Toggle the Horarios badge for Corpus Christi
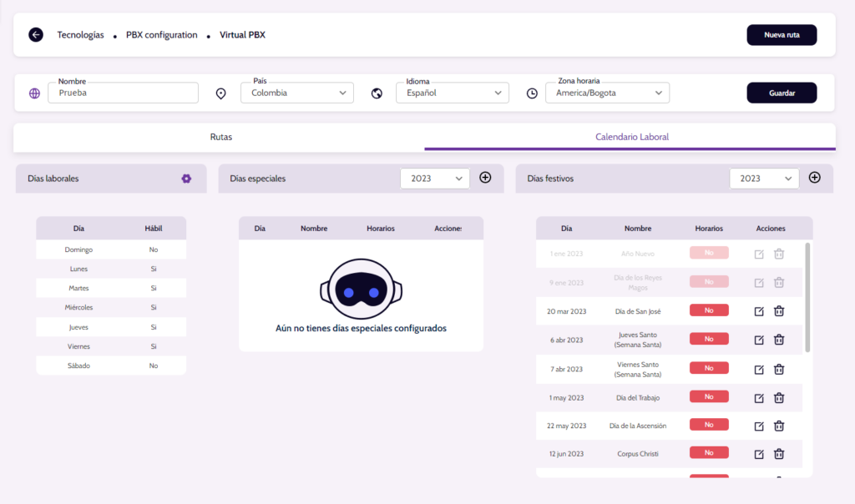This screenshot has width=855, height=504. coord(709,453)
